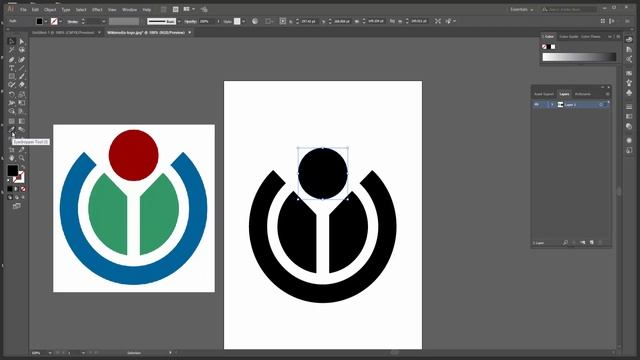
Task: Select the Eraser tool
Action: (x=22, y=85)
